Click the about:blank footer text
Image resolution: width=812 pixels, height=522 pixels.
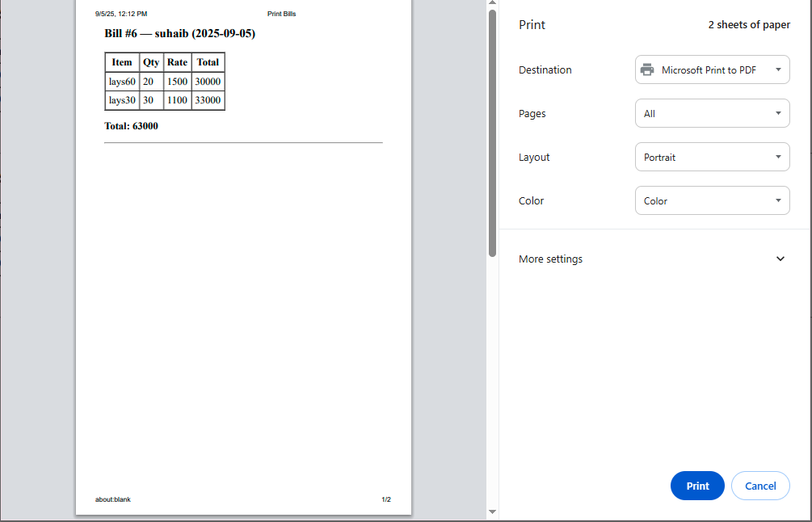113,499
